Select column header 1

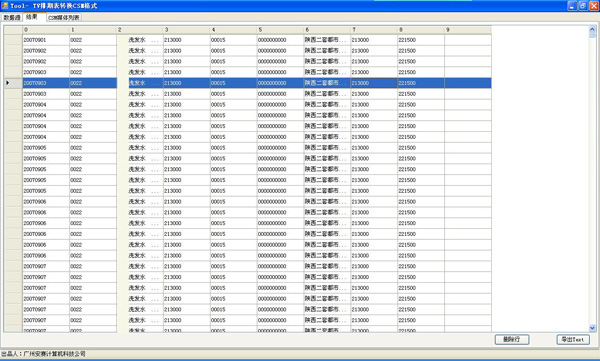click(x=93, y=30)
